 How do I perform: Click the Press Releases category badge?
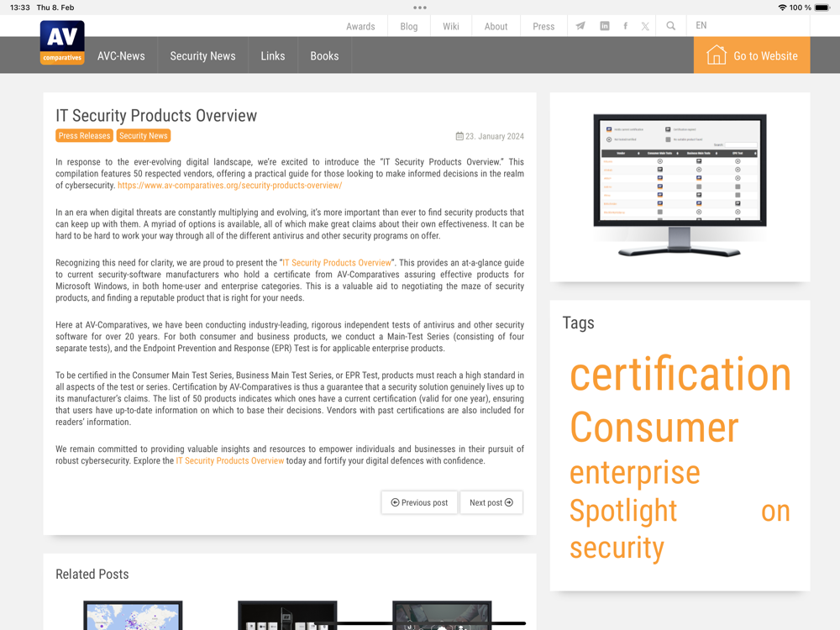click(x=84, y=135)
